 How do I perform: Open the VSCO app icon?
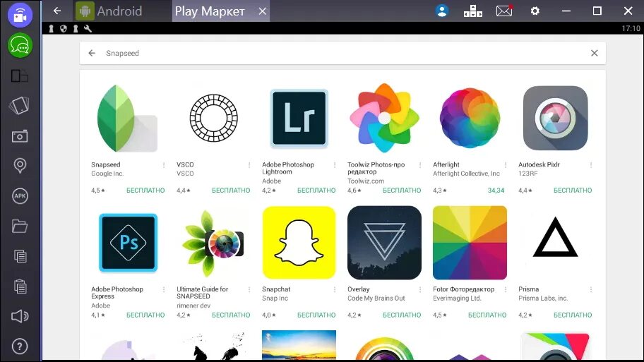coord(213,119)
